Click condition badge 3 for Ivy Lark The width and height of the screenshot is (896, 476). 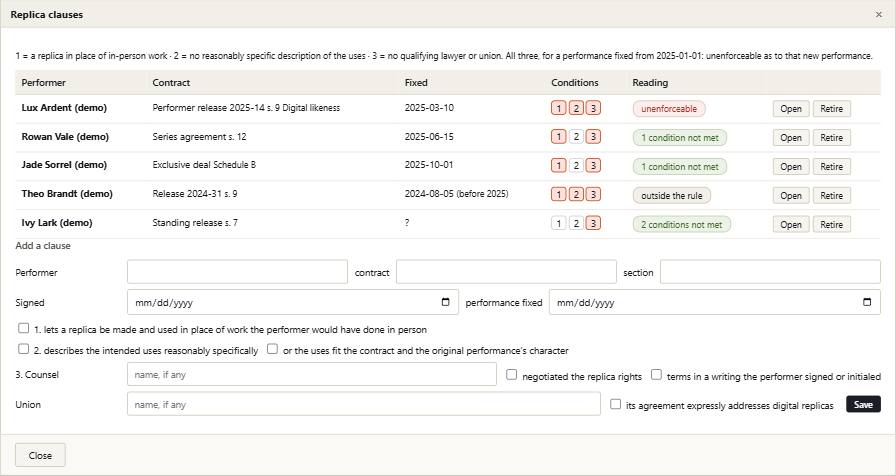tap(593, 223)
